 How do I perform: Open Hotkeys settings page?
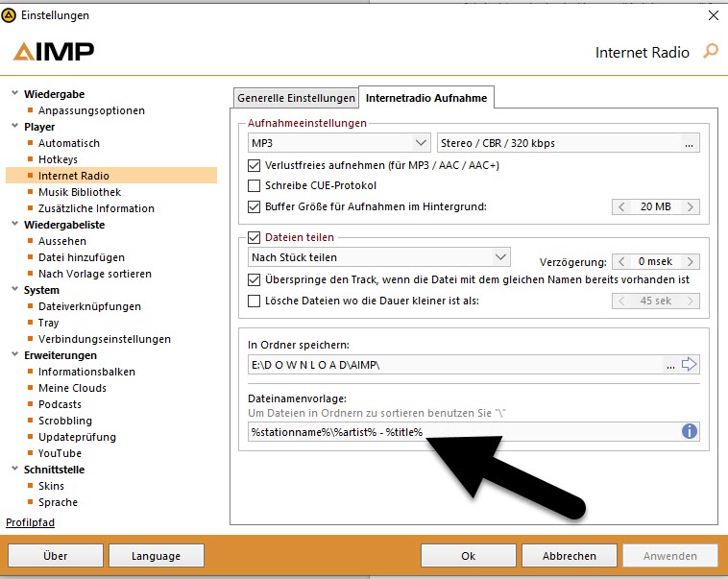click(x=58, y=159)
